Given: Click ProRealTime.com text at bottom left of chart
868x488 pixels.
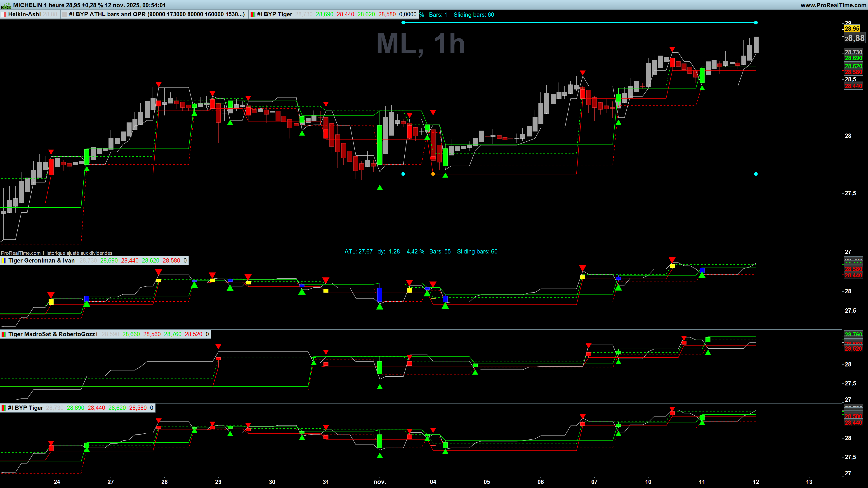Looking at the screenshot, I should (21, 253).
